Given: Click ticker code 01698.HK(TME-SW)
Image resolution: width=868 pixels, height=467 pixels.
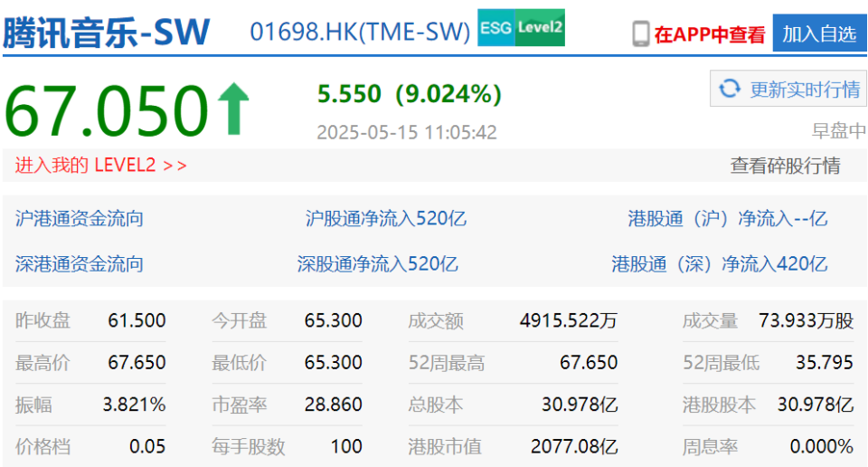Looking at the screenshot, I should click(360, 32).
